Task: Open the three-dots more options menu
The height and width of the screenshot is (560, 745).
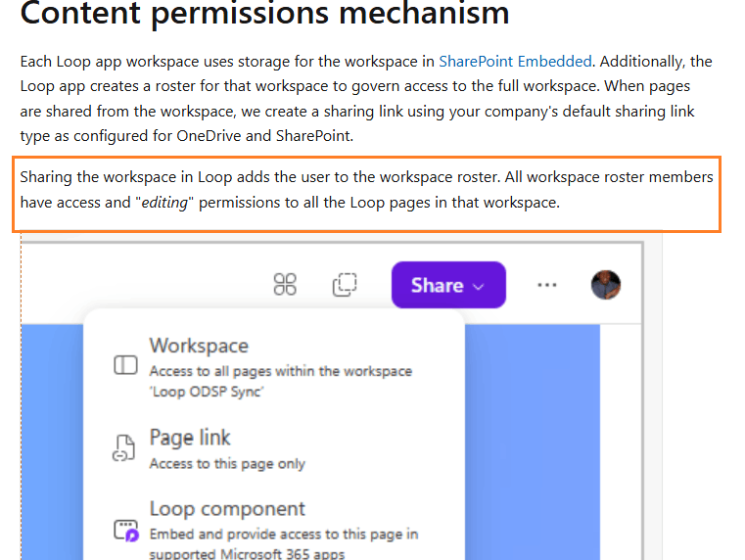Action: click(x=547, y=285)
